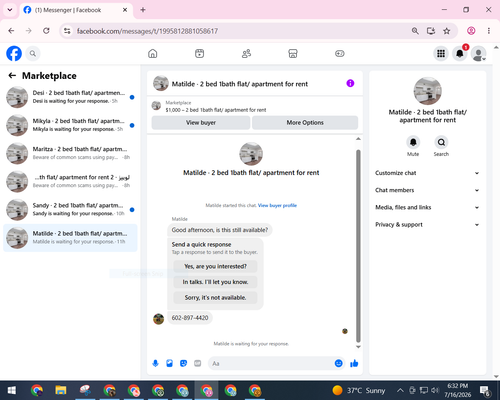Go to the Home feed icon
The width and height of the screenshot is (500, 400).
tap(153, 53)
